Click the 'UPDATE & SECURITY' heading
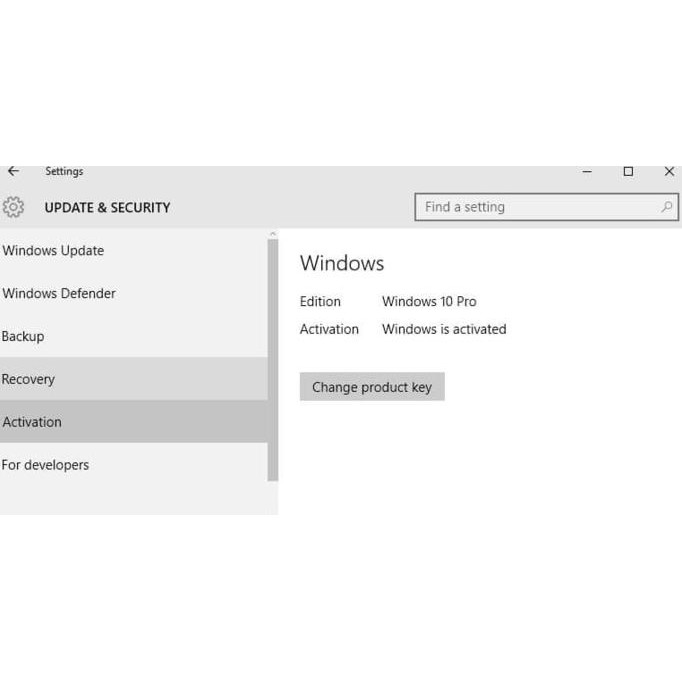Image resolution: width=682 pixels, height=682 pixels. pyautogui.click(x=107, y=208)
